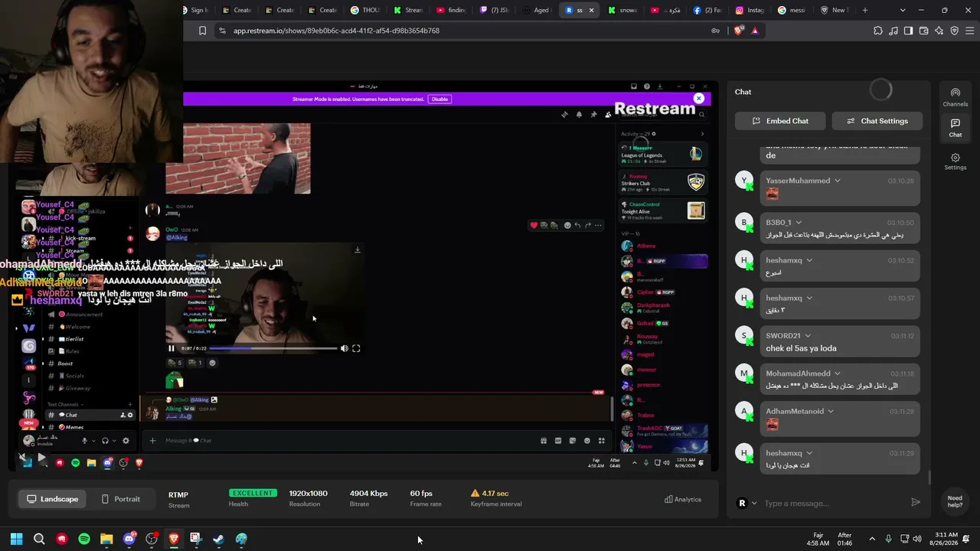This screenshot has width=980, height=551.
Task: Click the Need help? button
Action: coord(955,502)
